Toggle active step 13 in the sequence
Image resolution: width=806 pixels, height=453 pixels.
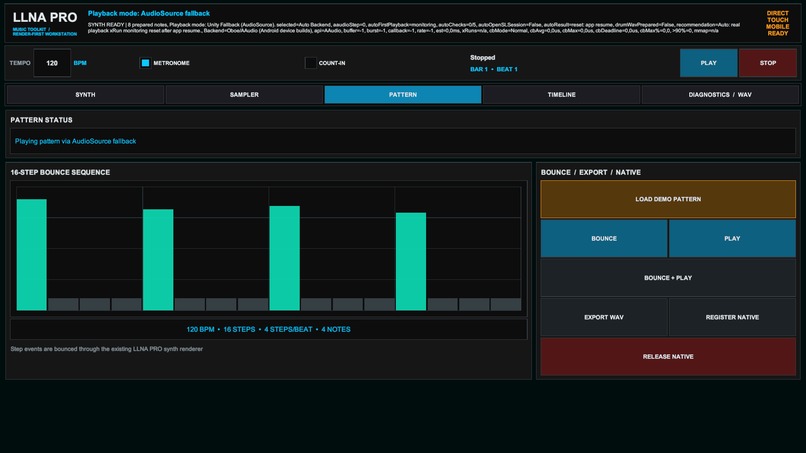click(x=411, y=261)
